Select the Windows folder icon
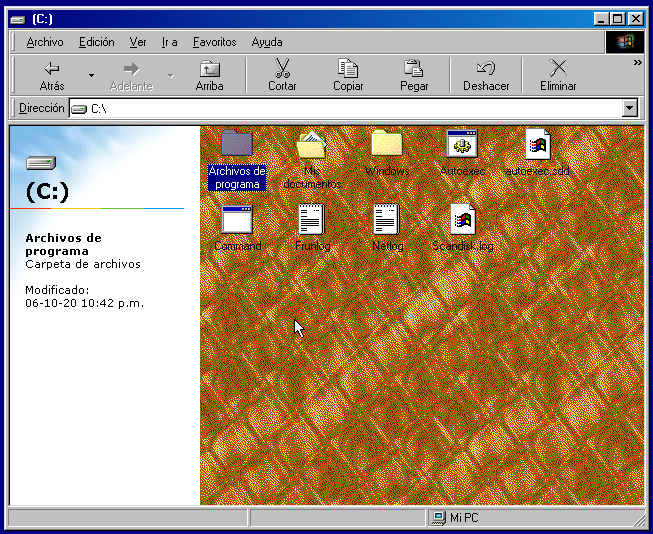This screenshot has width=653, height=534. coord(387,143)
